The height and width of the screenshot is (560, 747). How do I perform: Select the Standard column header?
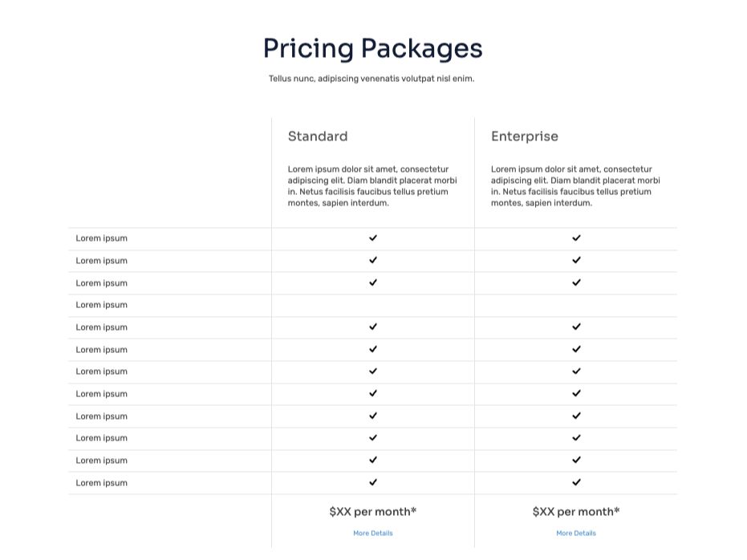tap(318, 136)
